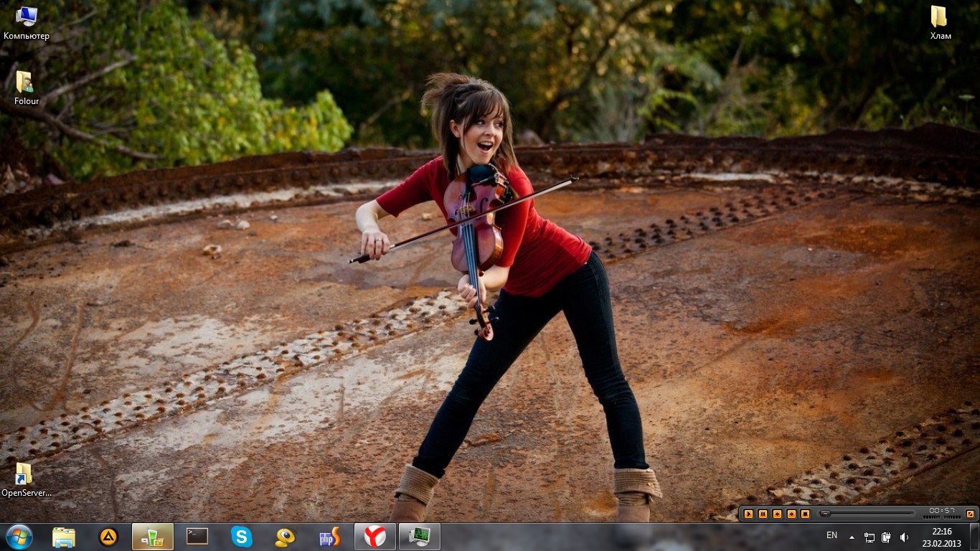
Task: Select the OpenServer shortcut on the desktop
Action: (26, 479)
